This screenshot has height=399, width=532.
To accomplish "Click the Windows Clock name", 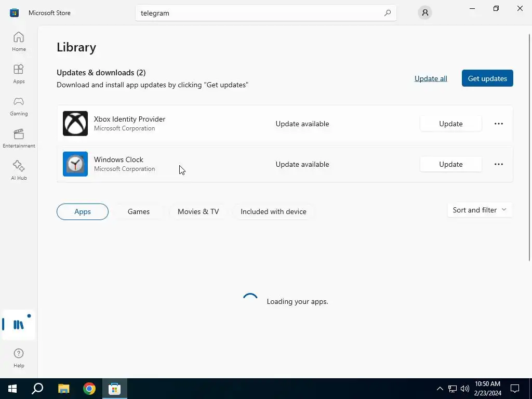I will pyautogui.click(x=118, y=159).
